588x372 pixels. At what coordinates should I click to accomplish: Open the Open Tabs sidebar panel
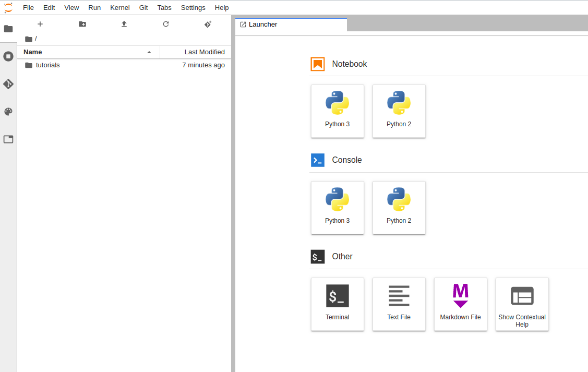(8, 139)
